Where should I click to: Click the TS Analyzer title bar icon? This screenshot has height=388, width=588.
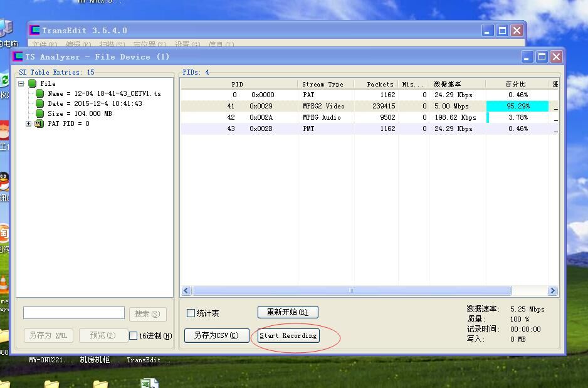pyautogui.click(x=18, y=56)
